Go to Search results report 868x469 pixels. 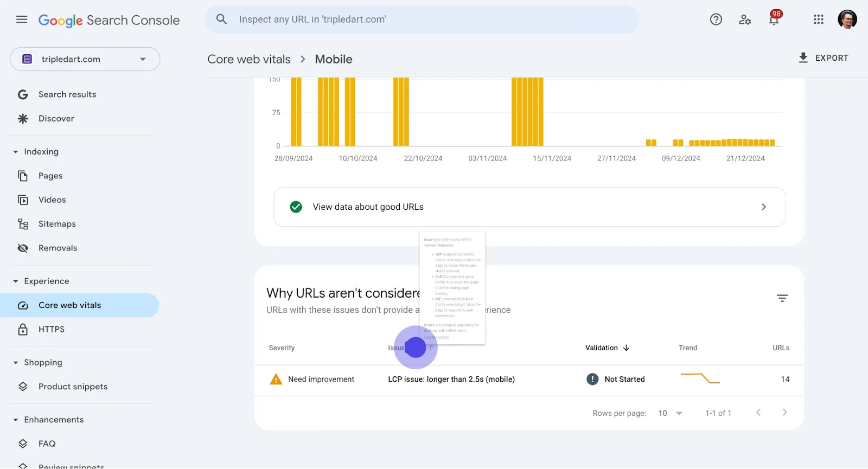point(67,94)
